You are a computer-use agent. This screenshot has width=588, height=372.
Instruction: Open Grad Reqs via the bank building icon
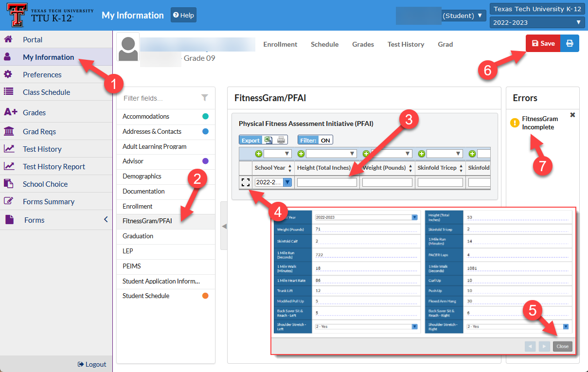9,131
